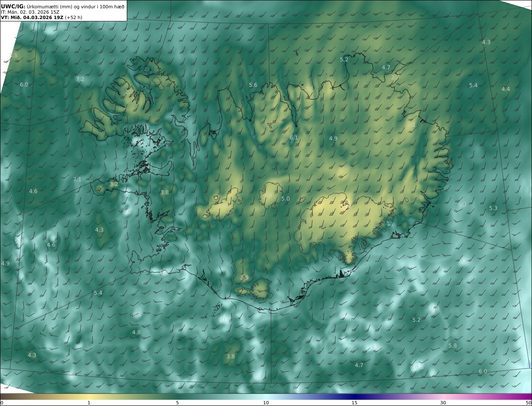Click the map value "5.0"
Viewport: 532px width, 406px height.
[286, 199]
